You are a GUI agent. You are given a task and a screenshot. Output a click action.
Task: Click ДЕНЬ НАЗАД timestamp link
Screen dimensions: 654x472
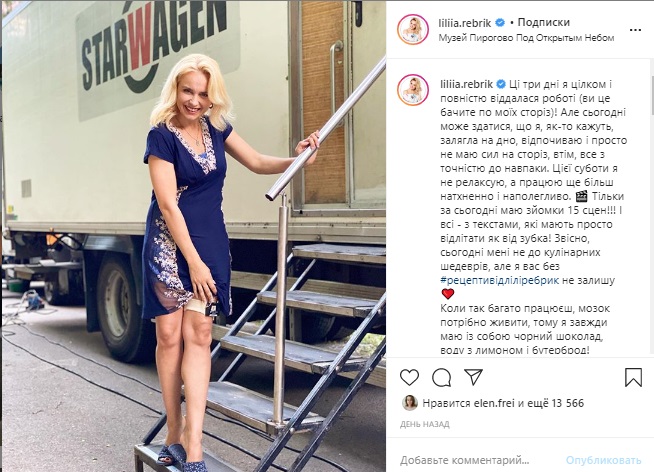tap(425, 424)
